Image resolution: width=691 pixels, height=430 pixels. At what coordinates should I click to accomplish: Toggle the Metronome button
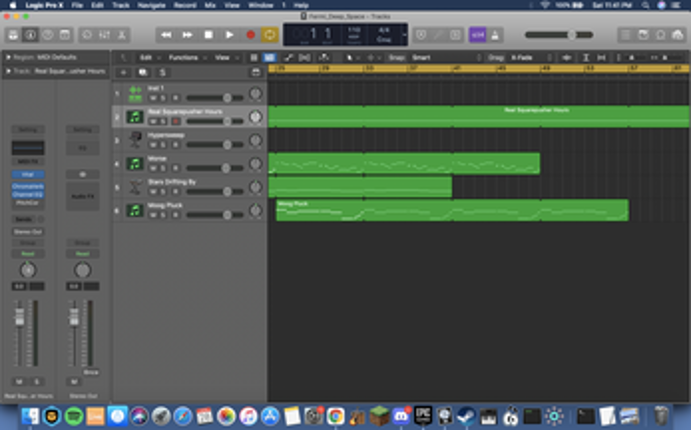click(x=495, y=35)
